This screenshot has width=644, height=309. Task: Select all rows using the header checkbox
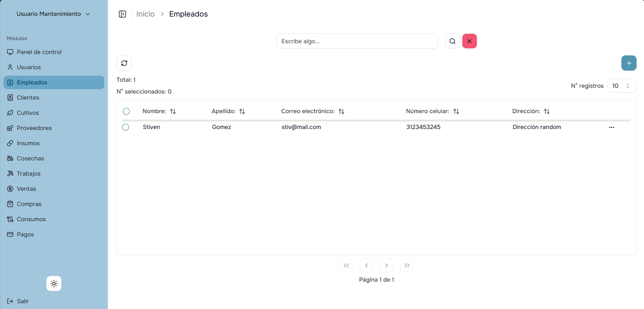tap(126, 111)
